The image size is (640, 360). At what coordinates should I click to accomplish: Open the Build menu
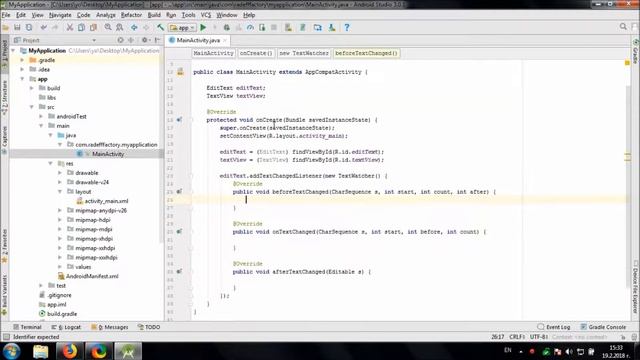pos(154,15)
